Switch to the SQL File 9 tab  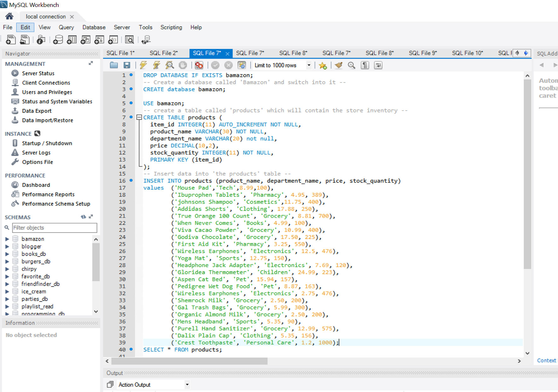423,53
